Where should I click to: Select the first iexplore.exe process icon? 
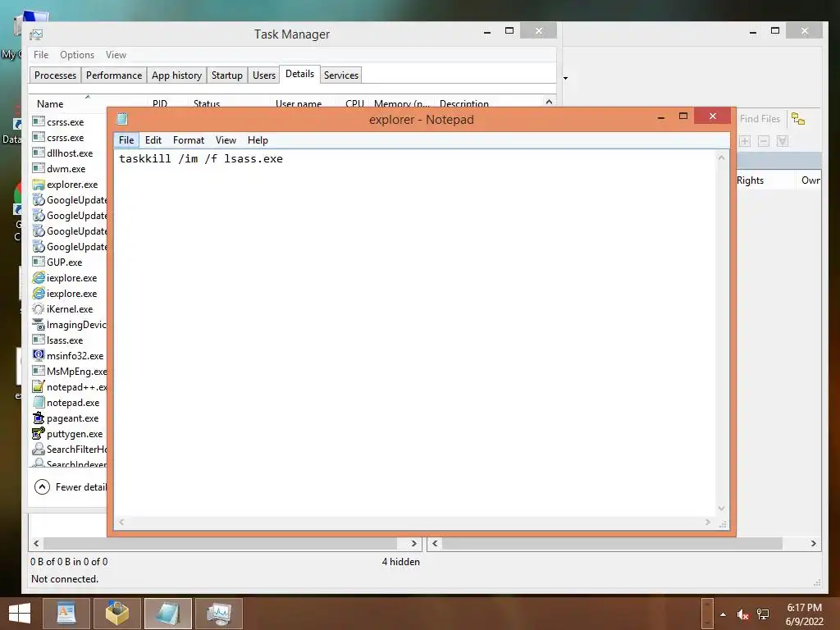coord(38,277)
